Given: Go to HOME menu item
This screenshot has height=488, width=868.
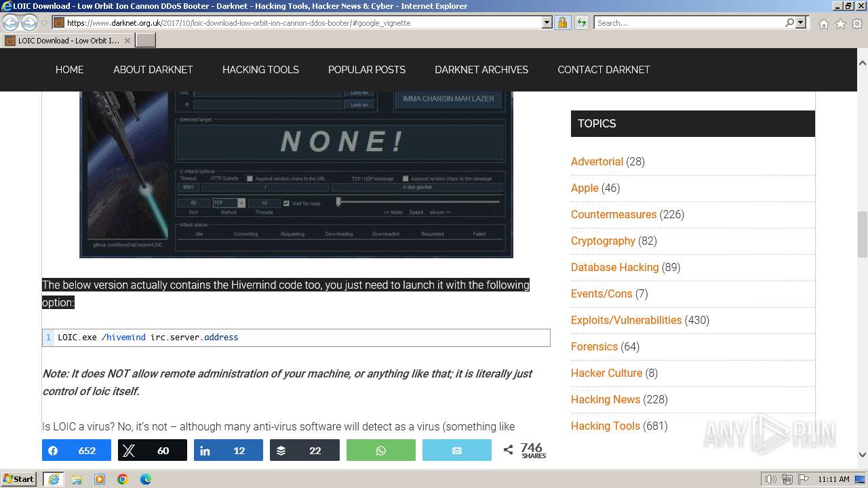Looking at the screenshot, I should click(70, 69).
